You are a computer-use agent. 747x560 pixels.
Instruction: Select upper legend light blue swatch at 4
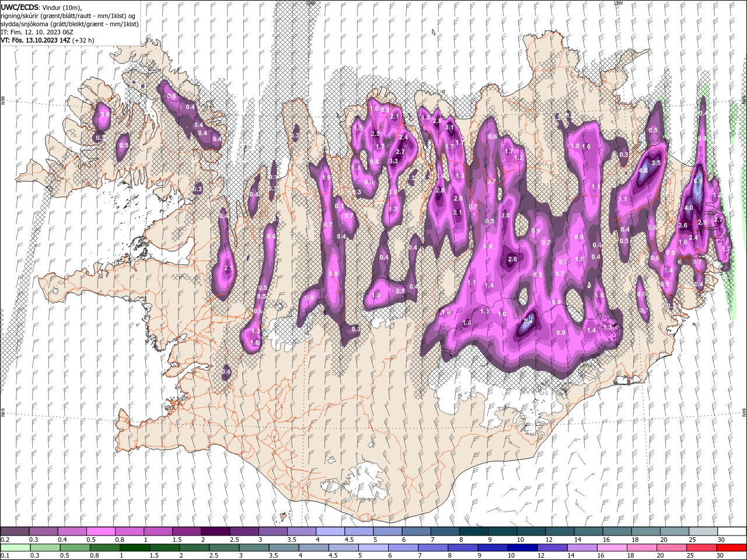pos(329,531)
